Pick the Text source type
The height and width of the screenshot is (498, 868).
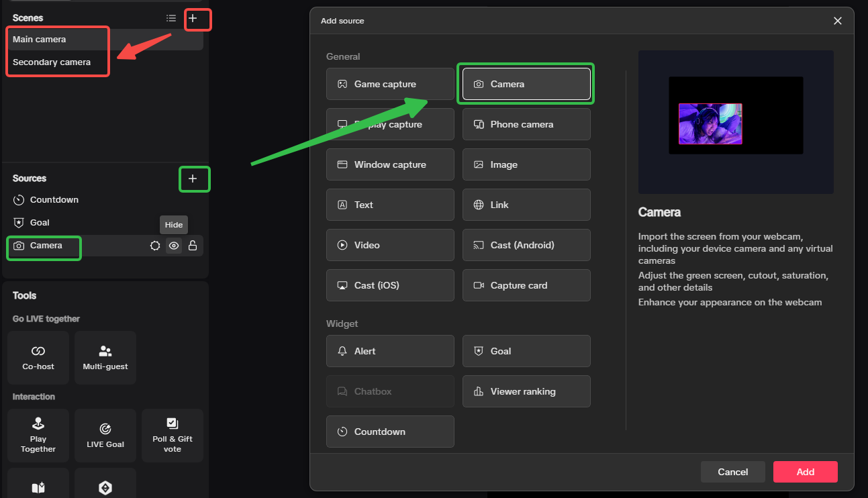tap(389, 205)
